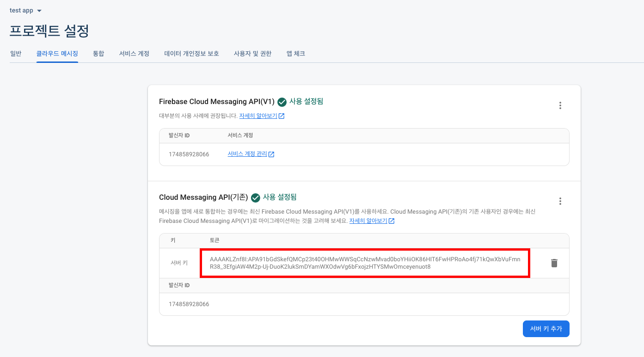The image size is (644, 357).
Task: Click the Cloud Messaging API(기존) heading
Action: point(203,197)
